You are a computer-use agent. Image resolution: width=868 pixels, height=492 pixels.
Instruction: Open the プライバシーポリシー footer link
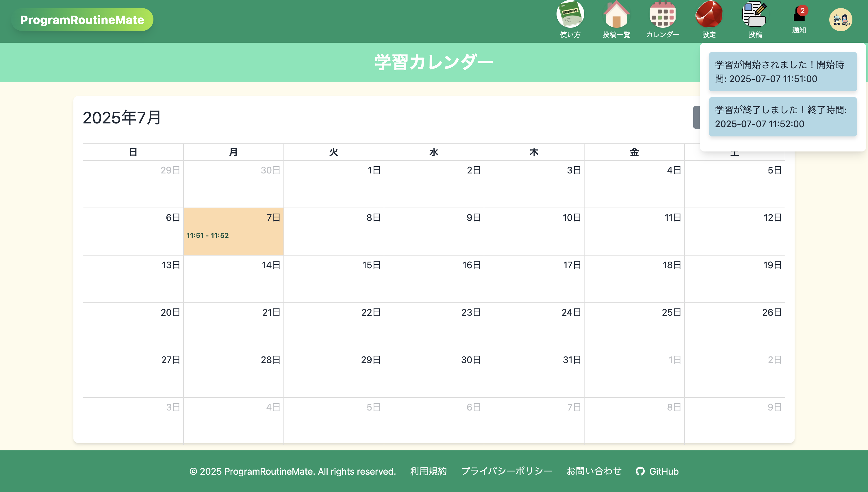point(507,471)
